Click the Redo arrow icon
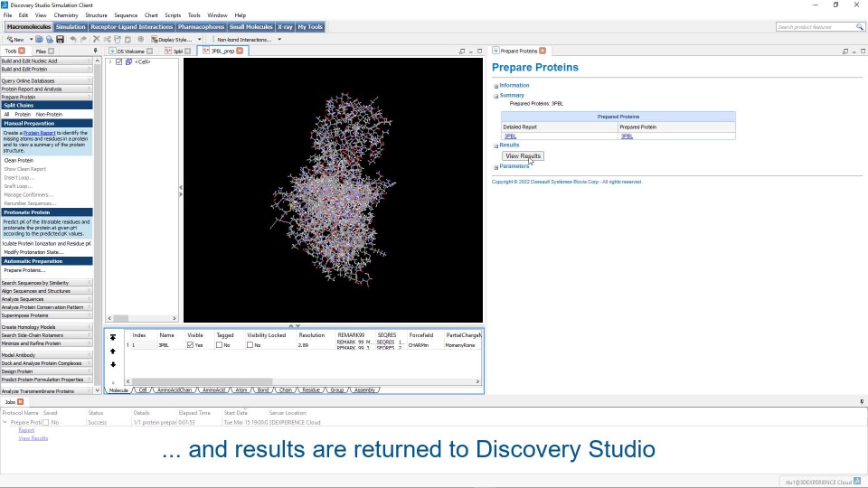868x488 pixels. pyautogui.click(x=83, y=39)
